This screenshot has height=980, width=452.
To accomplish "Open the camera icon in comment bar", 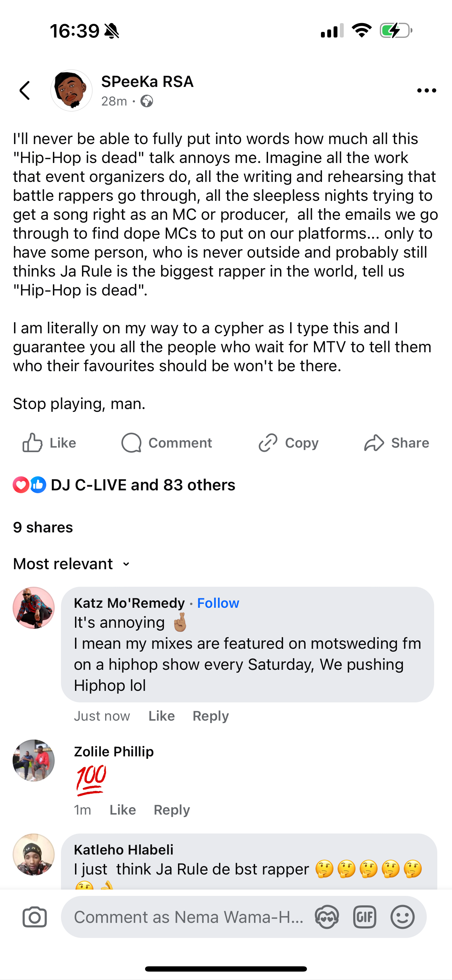I will [35, 917].
